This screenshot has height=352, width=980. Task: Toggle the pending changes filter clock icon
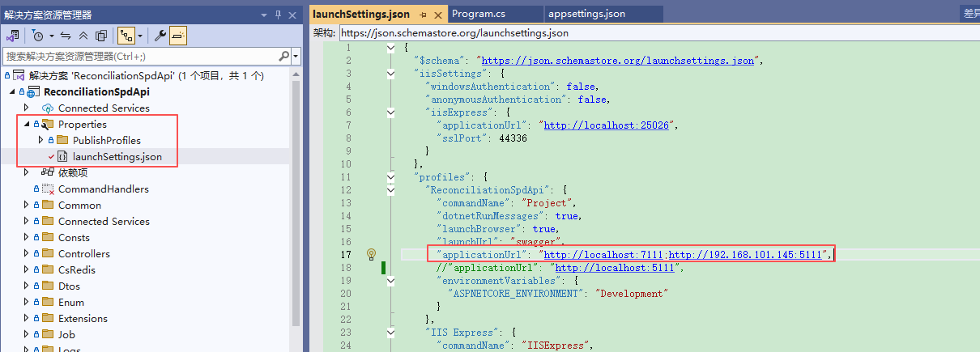coord(38,36)
